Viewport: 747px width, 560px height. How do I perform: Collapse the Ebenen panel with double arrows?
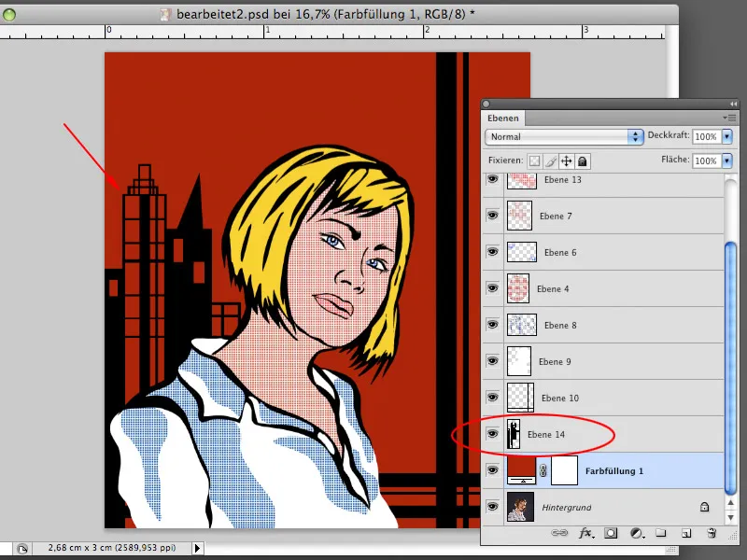(x=733, y=104)
